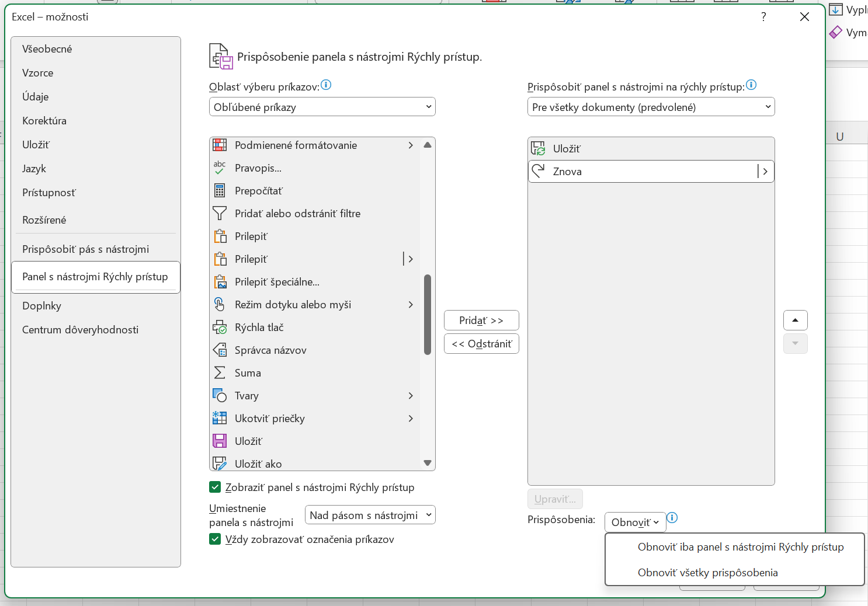Toggle Zobraziť panel s nástrojmi Rýchly prístup checkbox
The width and height of the screenshot is (868, 606).
coord(215,487)
